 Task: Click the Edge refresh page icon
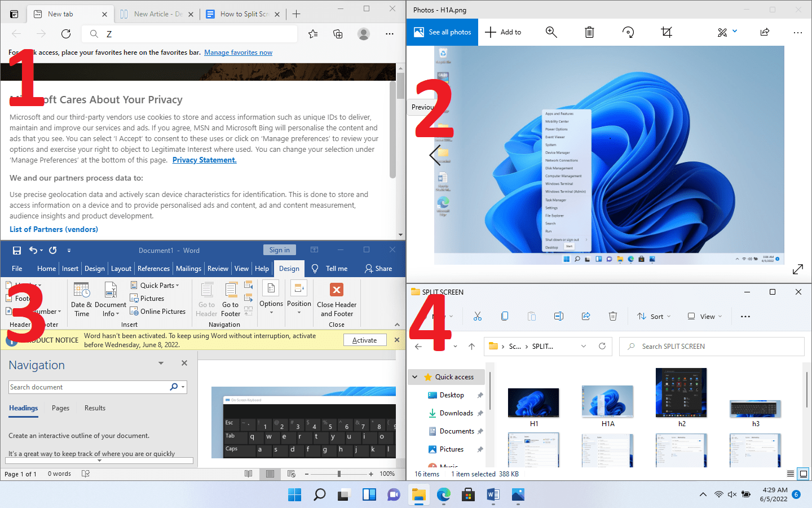66,34
